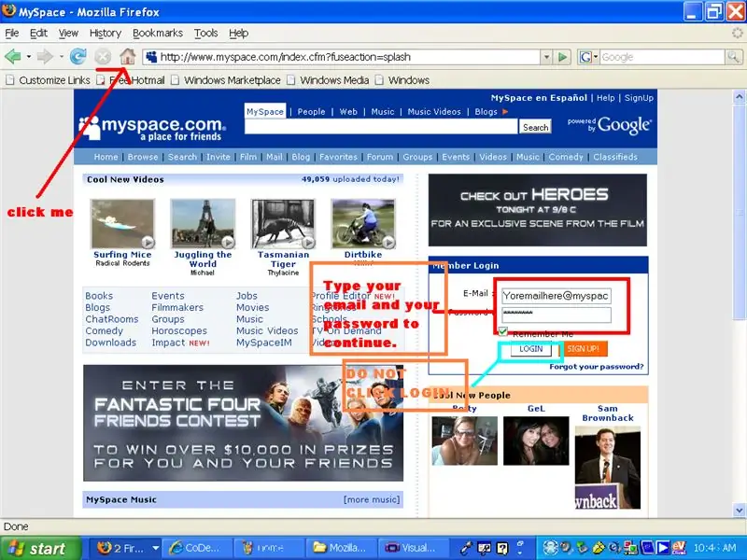The height and width of the screenshot is (560, 747).
Task: Switch to the Visual taskbar item
Action: (413, 548)
